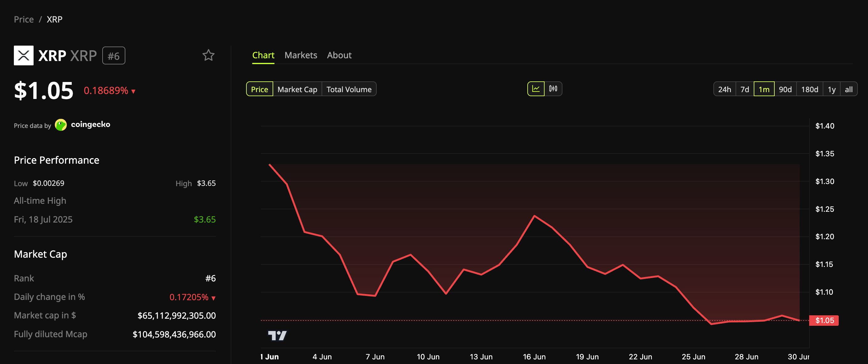Open the TradingView logo on chart

point(277,335)
